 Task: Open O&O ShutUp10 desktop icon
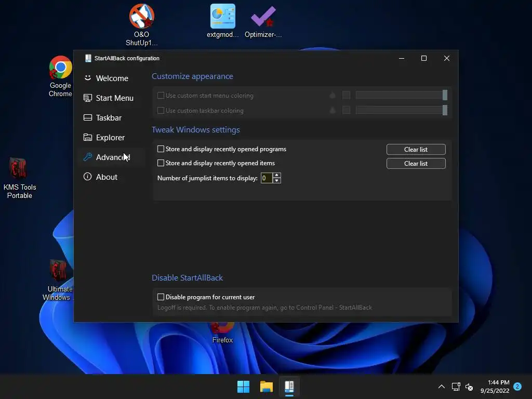coord(142,25)
